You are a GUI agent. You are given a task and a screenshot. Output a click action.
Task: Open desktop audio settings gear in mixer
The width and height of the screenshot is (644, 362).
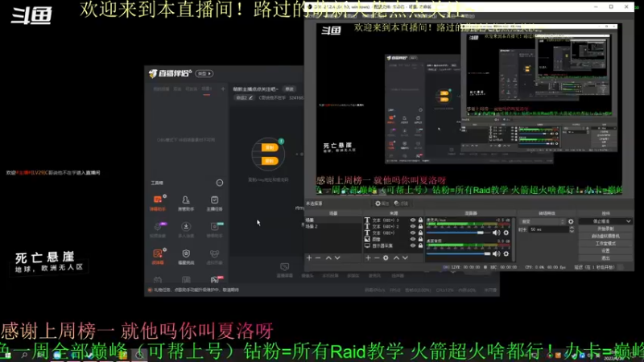pyautogui.click(x=506, y=253)
